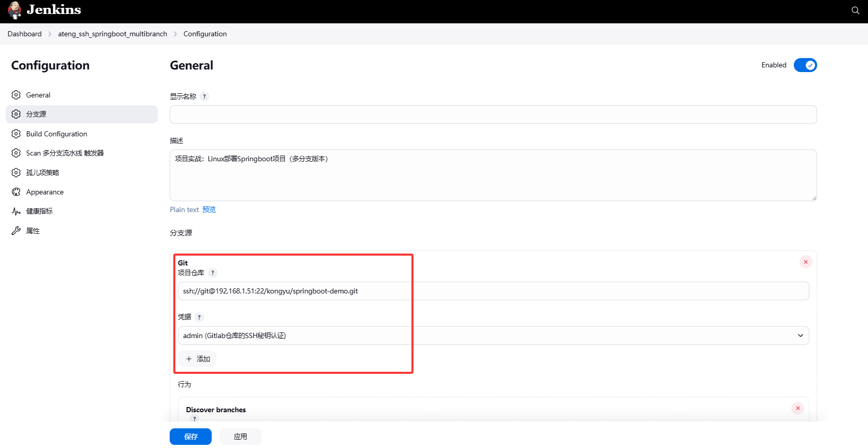The image size is (868, 448).
Task: Click the help icon beside 凭据
Action: tap(199, 317)
